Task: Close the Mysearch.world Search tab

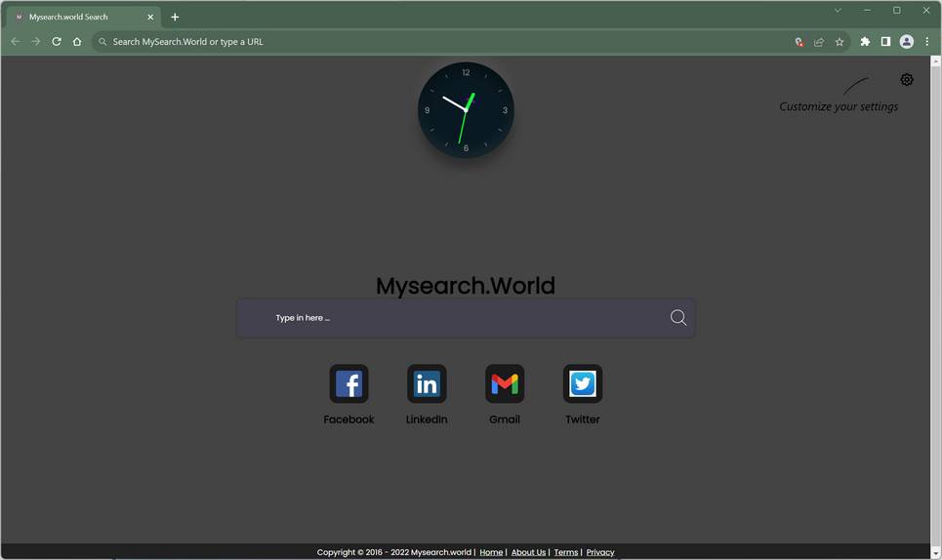Action: pyautogui.click(x=150, y=17)
